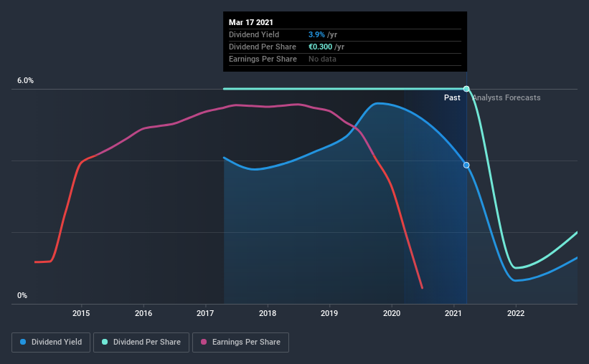This screenshot has width=589, height=364.
Task: Select the blue Dividend Yield data point marker
Action: 466,165
